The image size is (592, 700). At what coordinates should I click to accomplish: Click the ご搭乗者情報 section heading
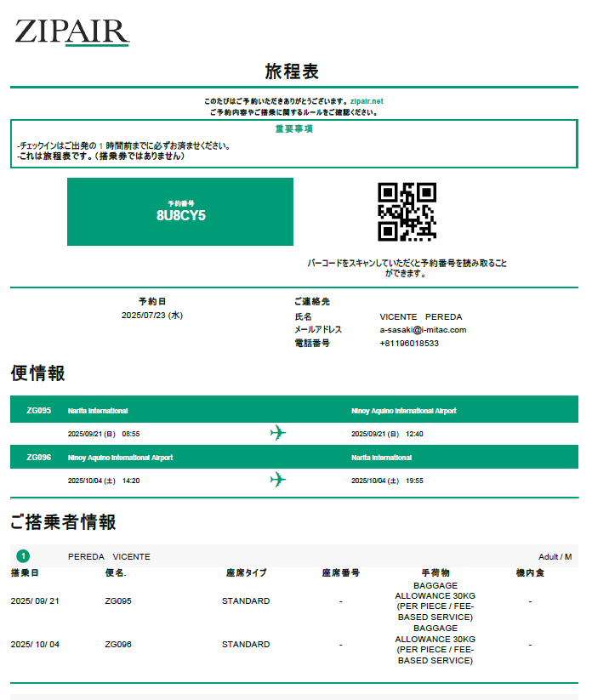[64, 522]
